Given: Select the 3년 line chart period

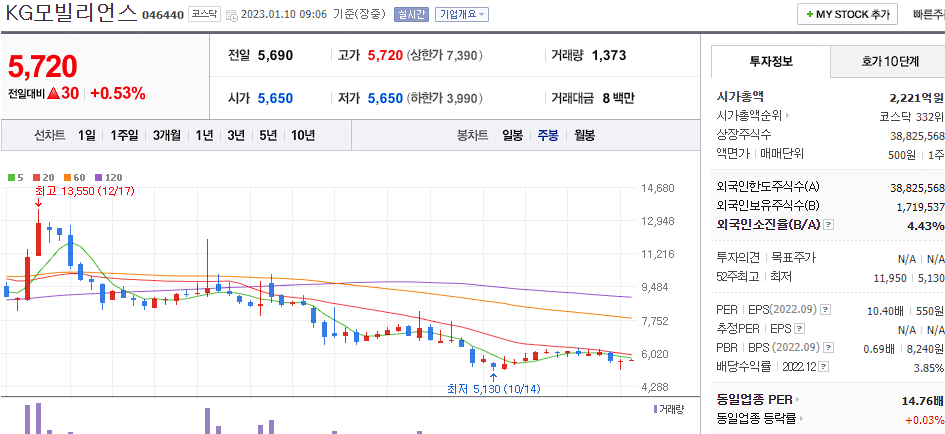Looking at the screenshot, I should (236, 136).
